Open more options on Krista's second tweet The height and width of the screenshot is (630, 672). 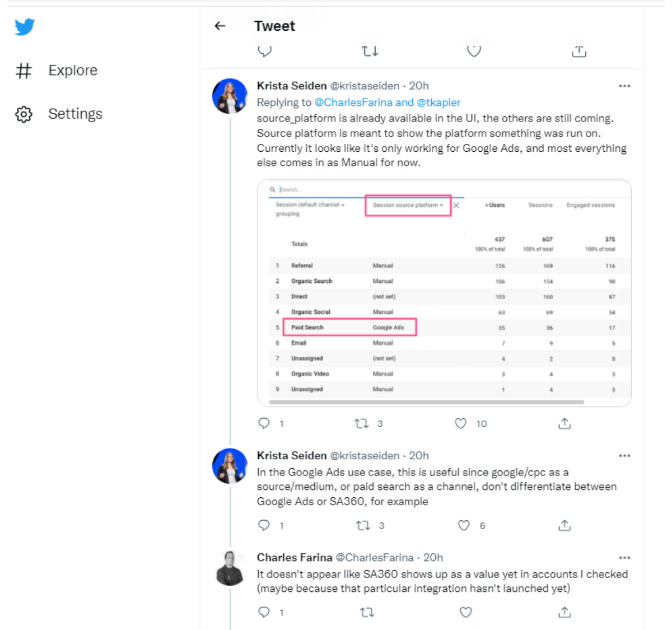[x=624, y=456]
